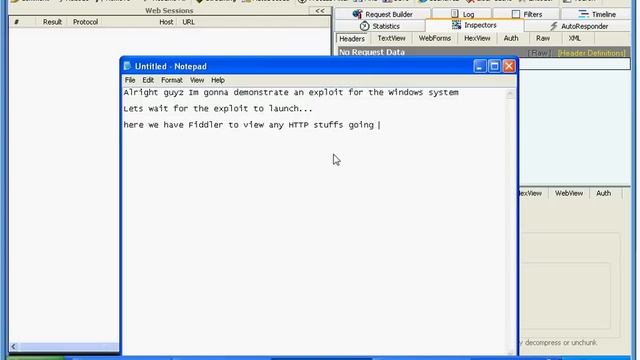Click the Statistics clock icon
The image size is (640, 360).
364,26
